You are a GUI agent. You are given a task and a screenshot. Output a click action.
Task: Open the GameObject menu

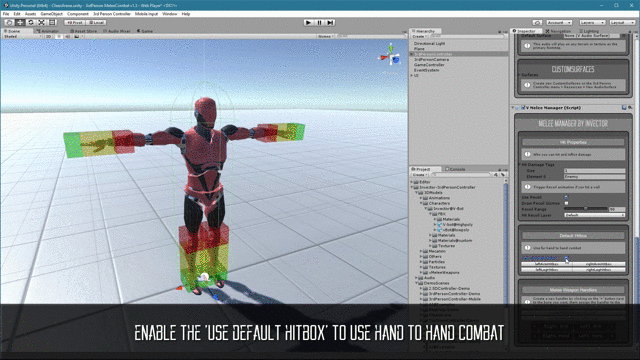[x=51, y=14]
